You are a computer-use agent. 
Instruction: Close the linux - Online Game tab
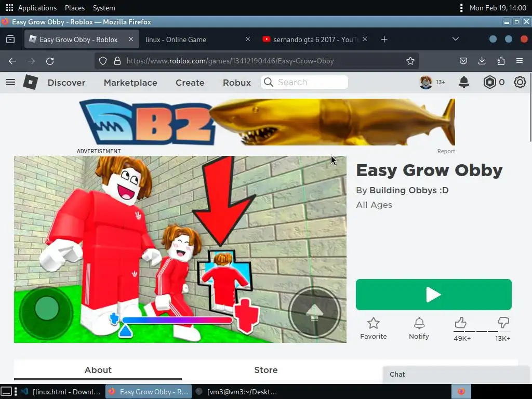coord(248,39)
